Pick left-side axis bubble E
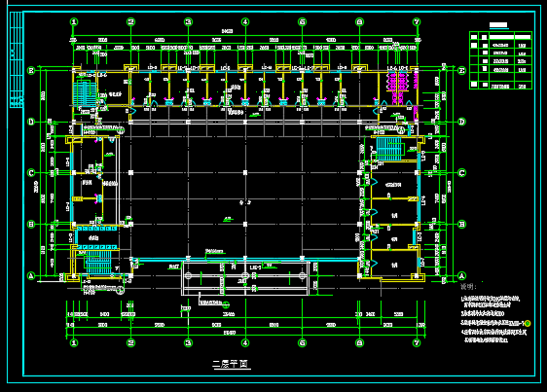 tap(31, 71)
